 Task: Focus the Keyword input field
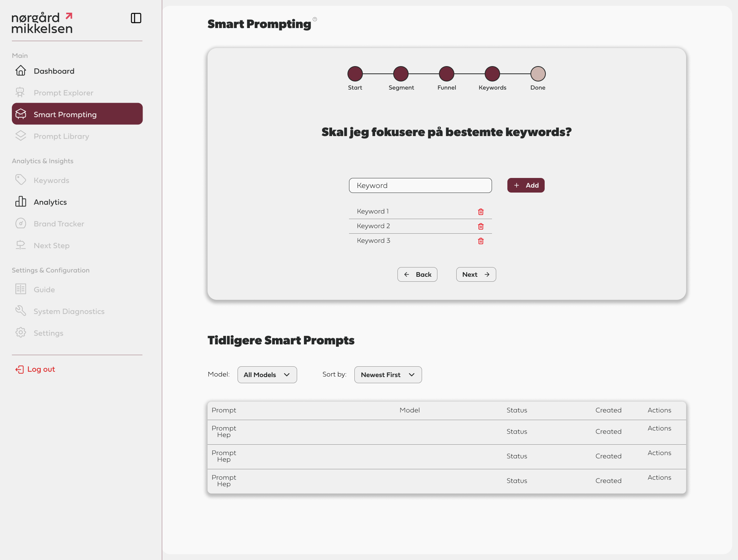(420, 185)
